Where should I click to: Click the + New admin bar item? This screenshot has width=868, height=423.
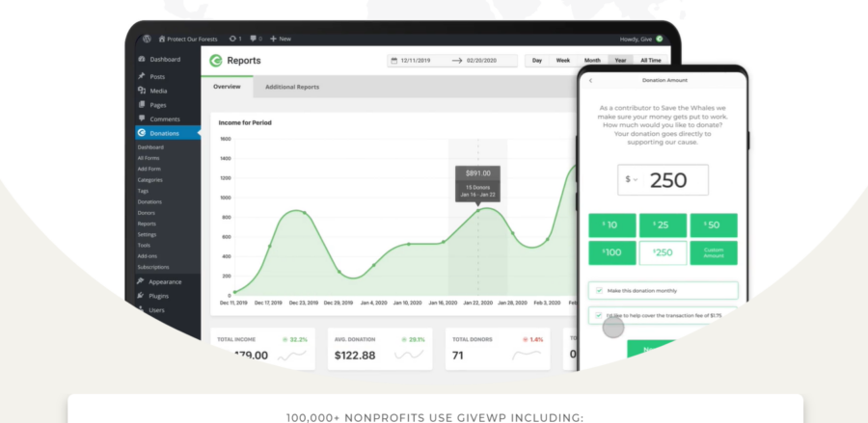click(280, 39)
